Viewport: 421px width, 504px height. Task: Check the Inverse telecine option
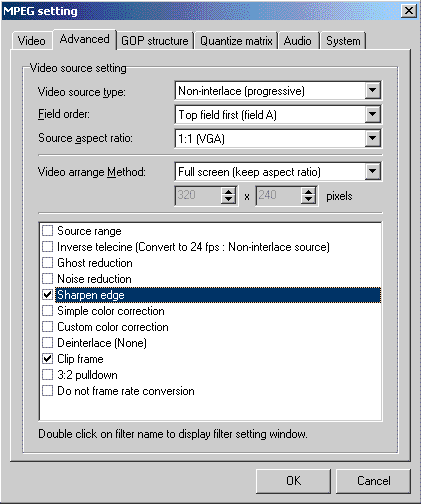point(47,247)
